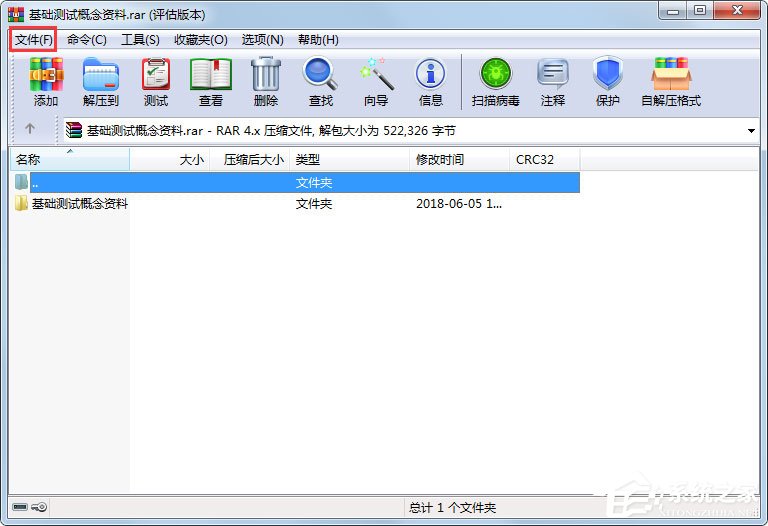The width and height of the screenshot is (768, 526).
Task: Sort by the 名称 column header
Action: (x=70, y=159)
